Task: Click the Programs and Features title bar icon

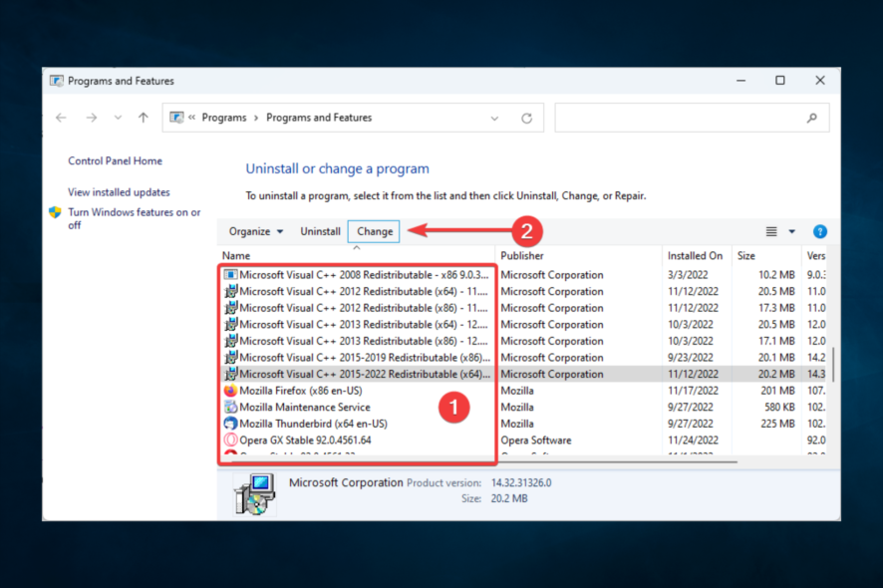Action: coord(57,81)
